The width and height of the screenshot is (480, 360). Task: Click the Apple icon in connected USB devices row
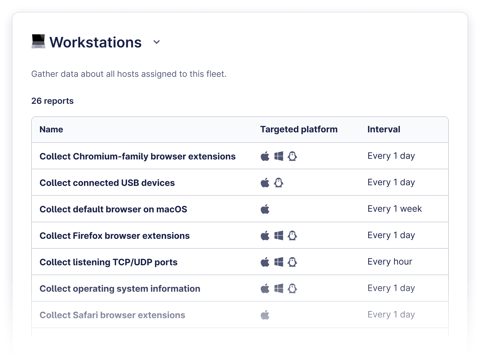(x=265, y=183)
